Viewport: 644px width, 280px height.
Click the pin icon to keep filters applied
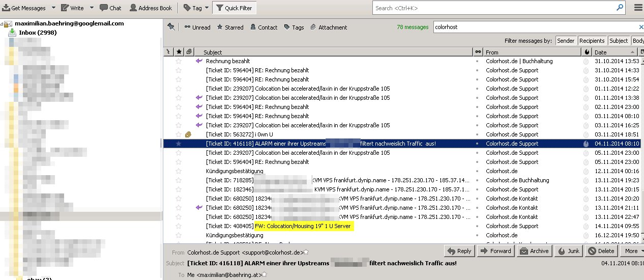pos(171,27)
